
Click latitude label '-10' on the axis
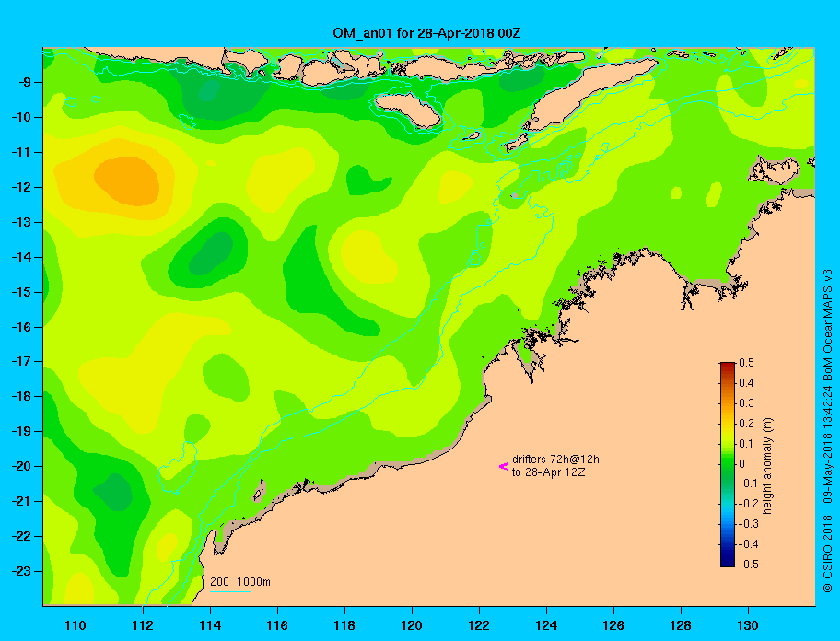(20, 117)
